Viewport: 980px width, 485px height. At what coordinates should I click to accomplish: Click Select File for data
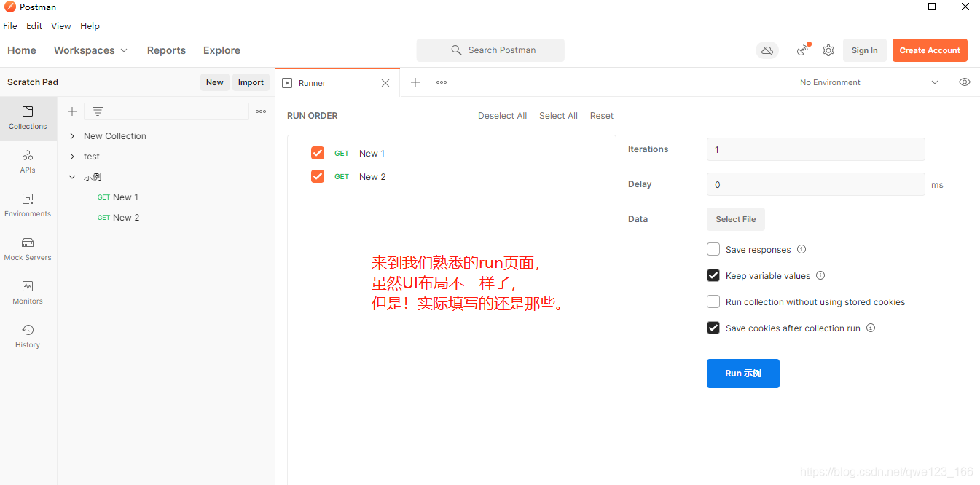point(736,219)
